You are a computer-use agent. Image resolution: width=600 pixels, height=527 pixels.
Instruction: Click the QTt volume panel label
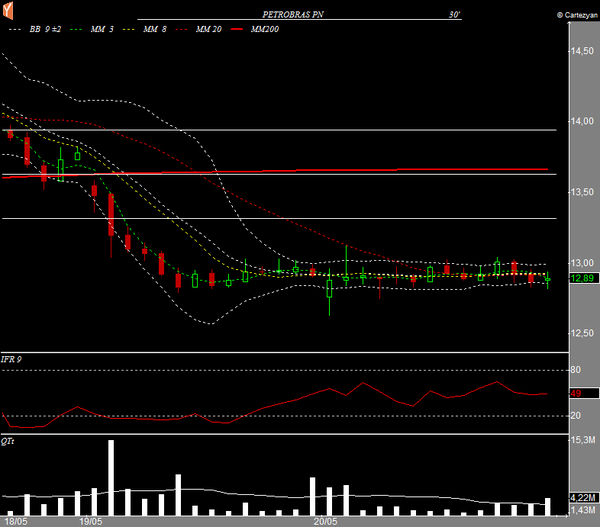[9, 439]
